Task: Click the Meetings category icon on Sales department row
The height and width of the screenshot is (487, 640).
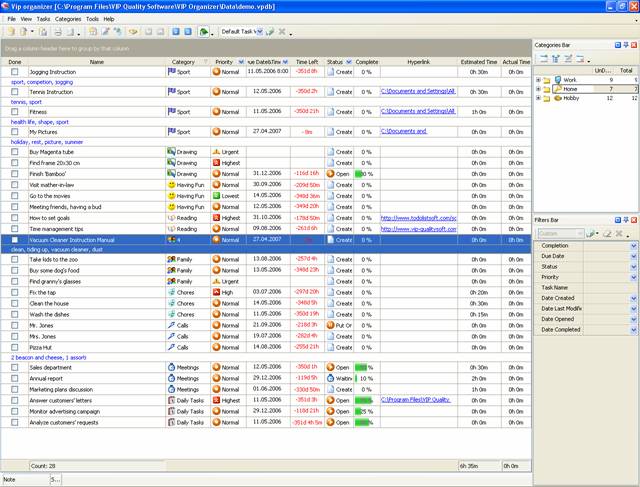Action: tap(171, 367)
